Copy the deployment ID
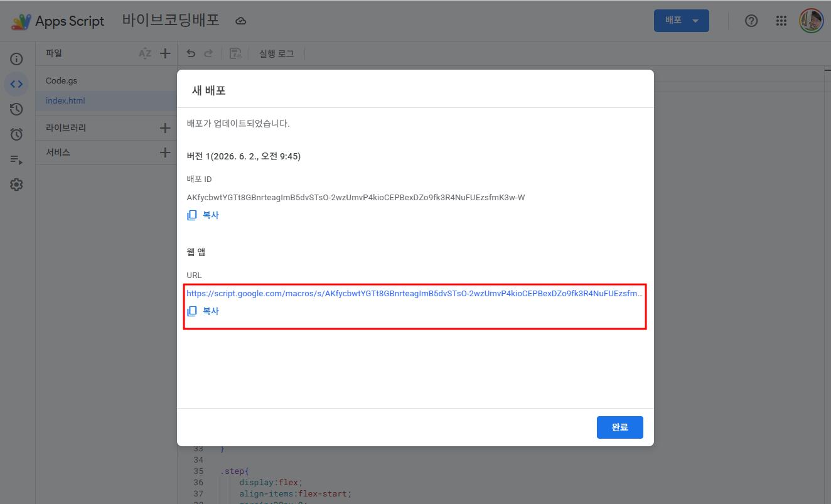831x504 pixels. pos(203,215)
